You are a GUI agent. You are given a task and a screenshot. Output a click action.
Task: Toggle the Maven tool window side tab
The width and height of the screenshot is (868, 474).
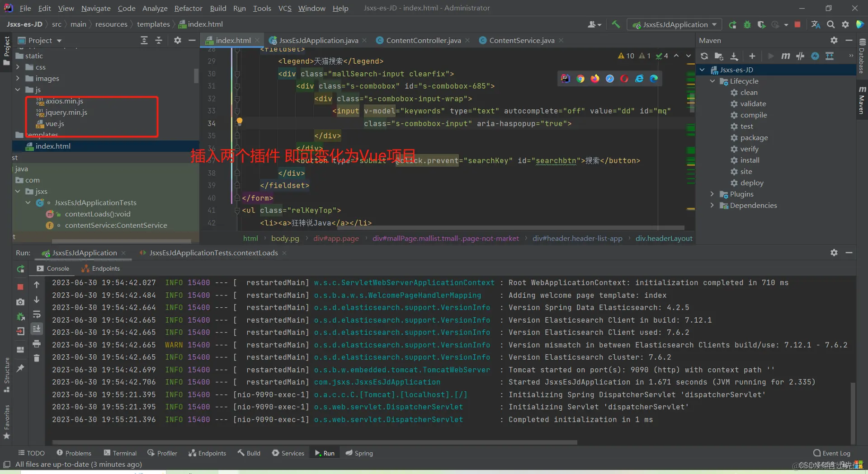862,100
